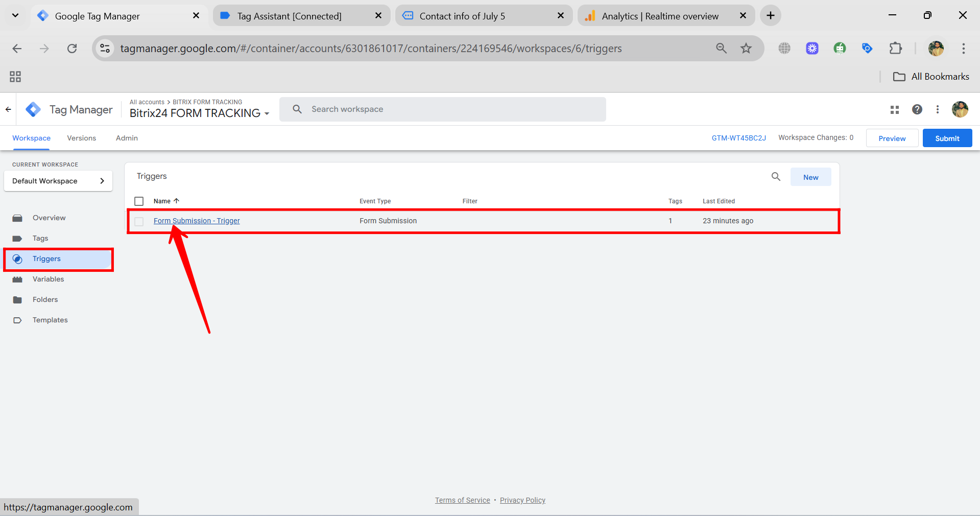
Task: Click the Last Edited column header
Action: coord(719,201)
